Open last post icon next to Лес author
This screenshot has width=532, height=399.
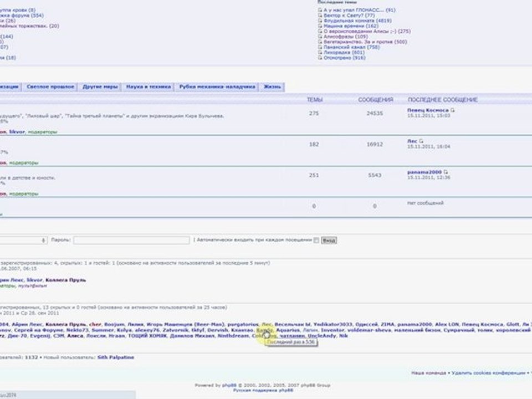(421, 141)
